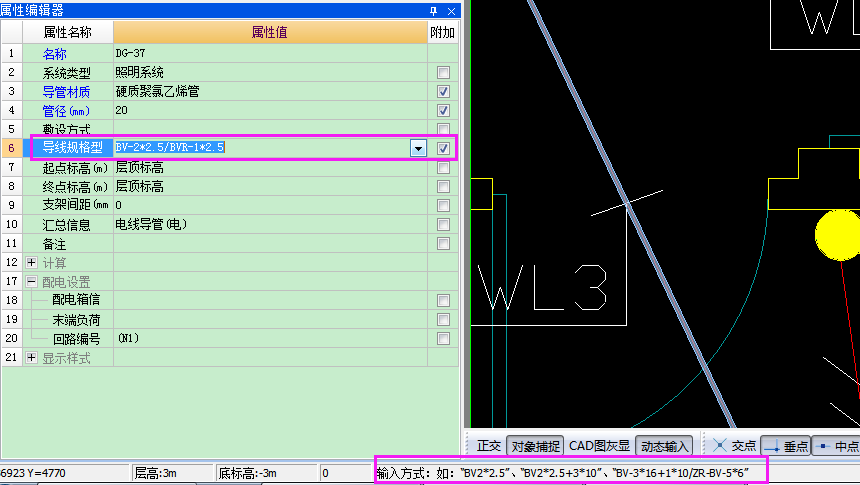This screenshot has height=485, width=860.
Task: Select 导管材质 value 硬质聚氯乙烯管
Action: 157,92
